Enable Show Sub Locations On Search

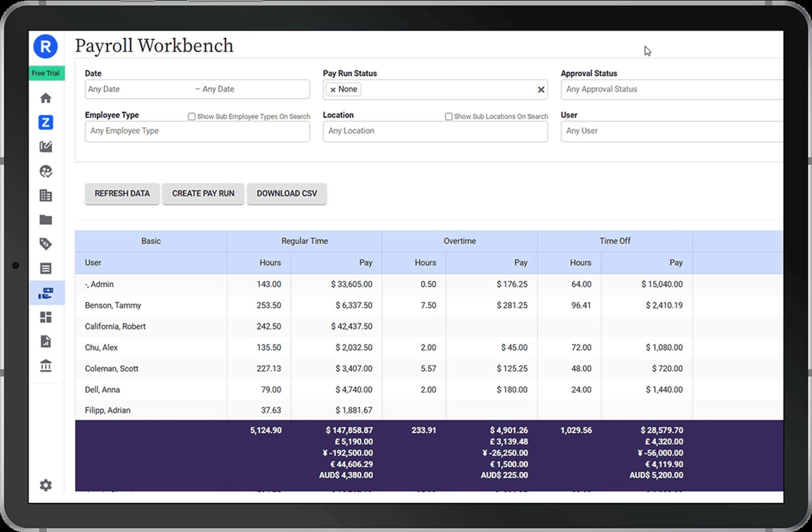pyautogui.click(x=448, y=116)
